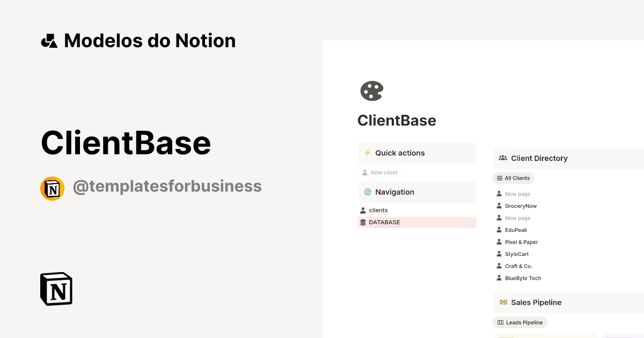
Task: Click the Notion logo at bottom left
Action: click(55, 289)
